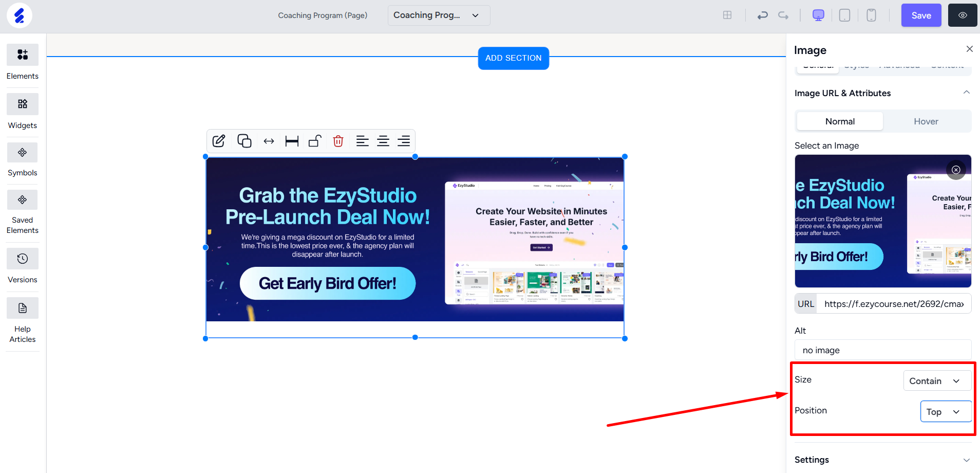Remove the selected image thumbnail
980x473 pixels.
[956, 170]
